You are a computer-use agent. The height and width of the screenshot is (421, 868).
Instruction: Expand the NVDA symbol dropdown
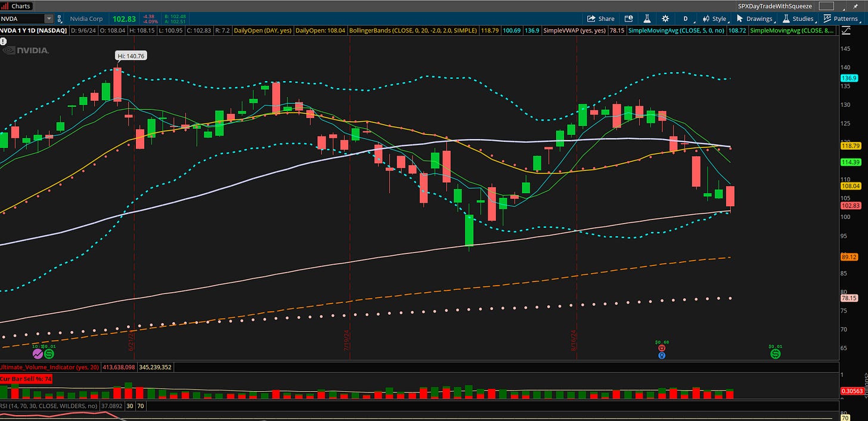point(48,18)
